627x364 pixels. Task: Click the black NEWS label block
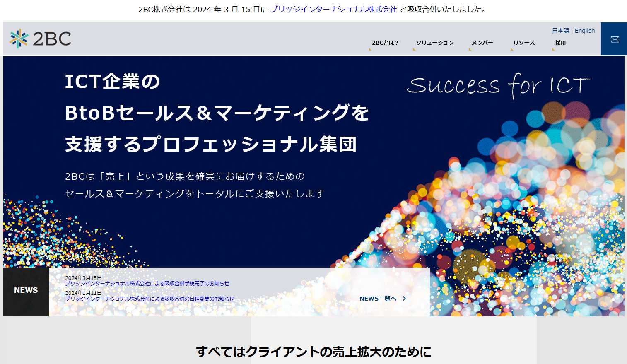(x=26, y=290)
